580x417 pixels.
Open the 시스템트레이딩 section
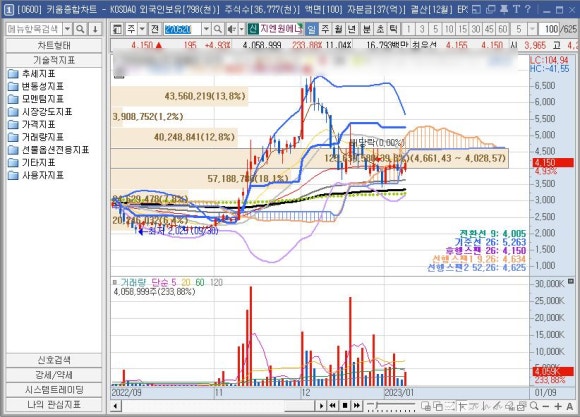tap(54, 390)
